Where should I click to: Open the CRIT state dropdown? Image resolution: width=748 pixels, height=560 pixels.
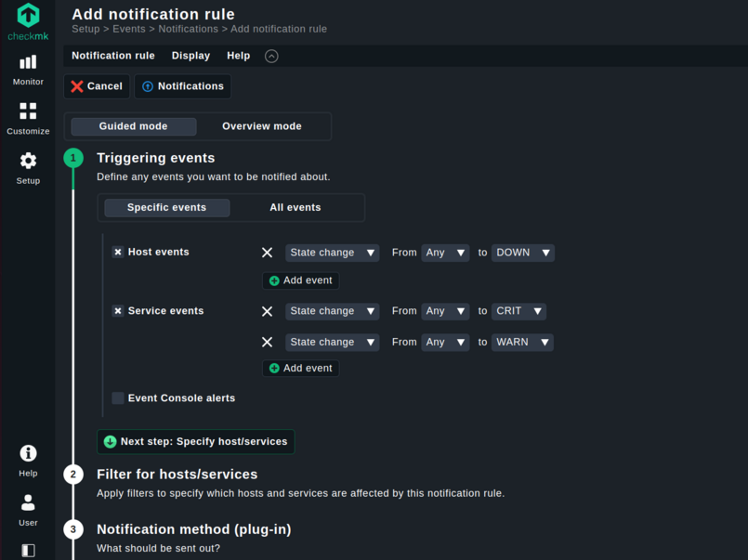(518, 311)
